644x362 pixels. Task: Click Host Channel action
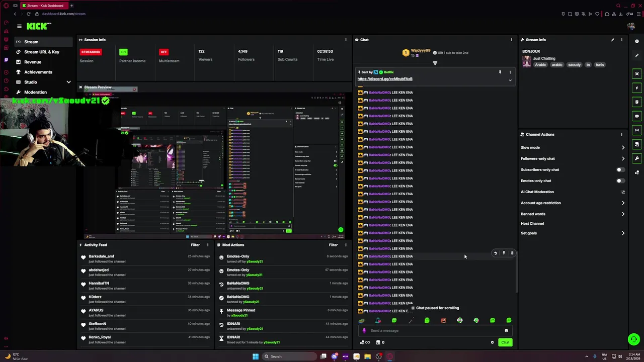532,223
